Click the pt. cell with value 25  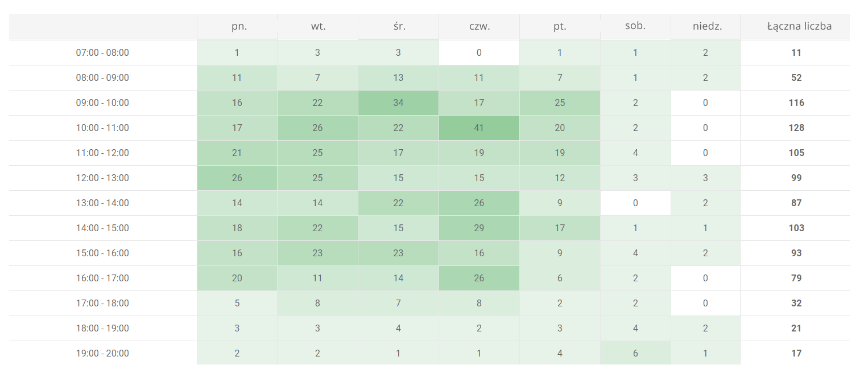point(560,103)
